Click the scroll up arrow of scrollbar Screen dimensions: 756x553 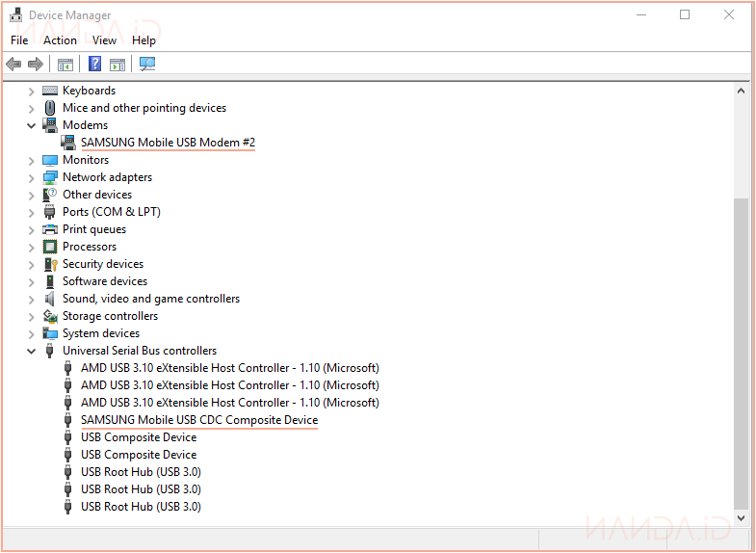[741, 91]
